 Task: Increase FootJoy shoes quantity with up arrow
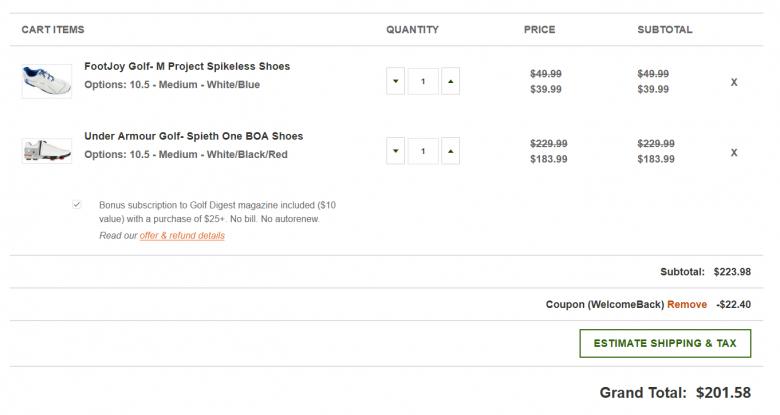click(449, 81)
